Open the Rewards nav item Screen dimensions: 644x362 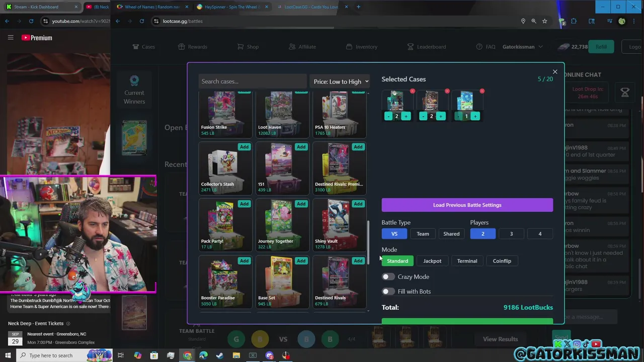tap(192, 47)
